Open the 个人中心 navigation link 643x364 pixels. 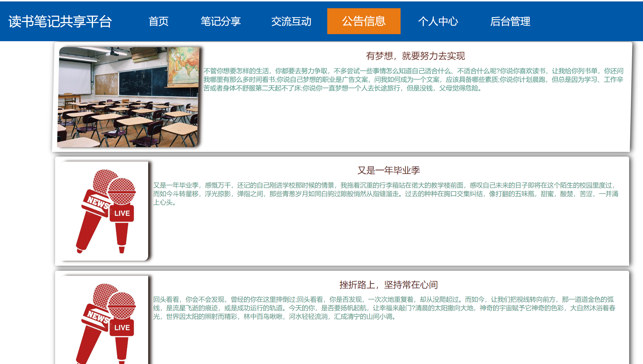[438, 21]
